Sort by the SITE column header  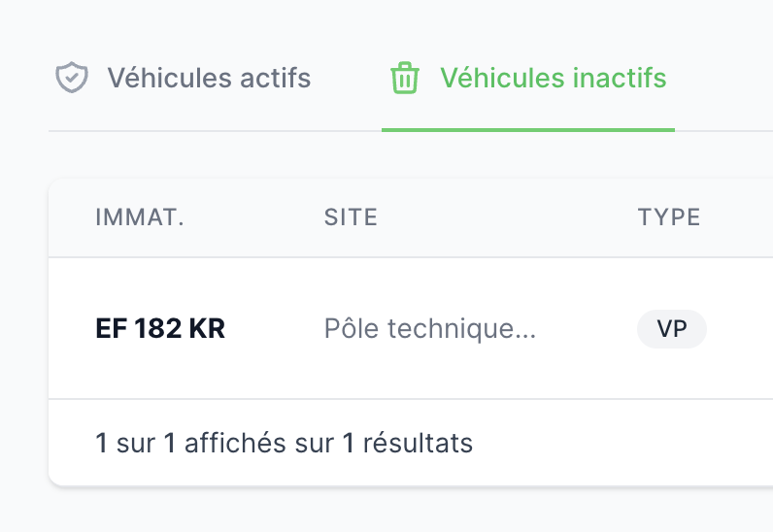(x=351, y=217)
